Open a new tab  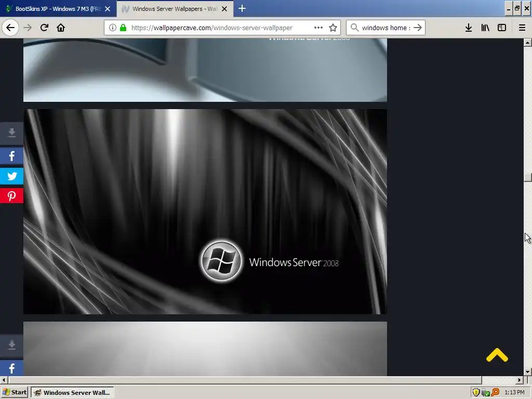[242, 8]
